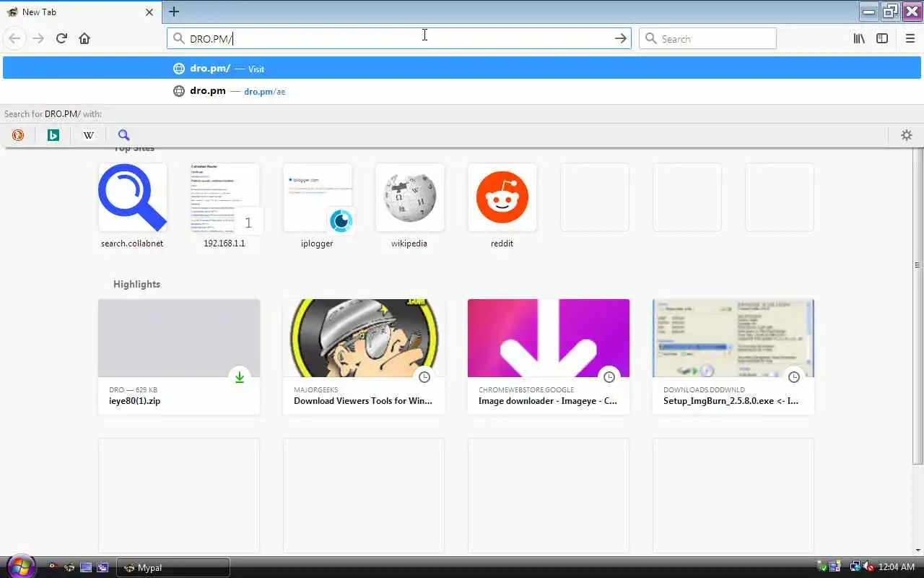This screenshot has width=924, height=578.
Task: Open the wikipedia top site tile
Action: [409, 206]
